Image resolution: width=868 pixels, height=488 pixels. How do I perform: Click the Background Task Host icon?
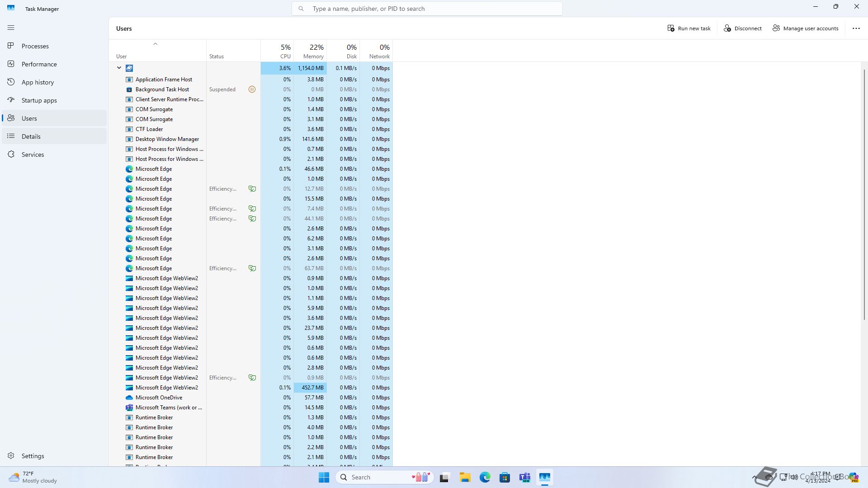129,89
